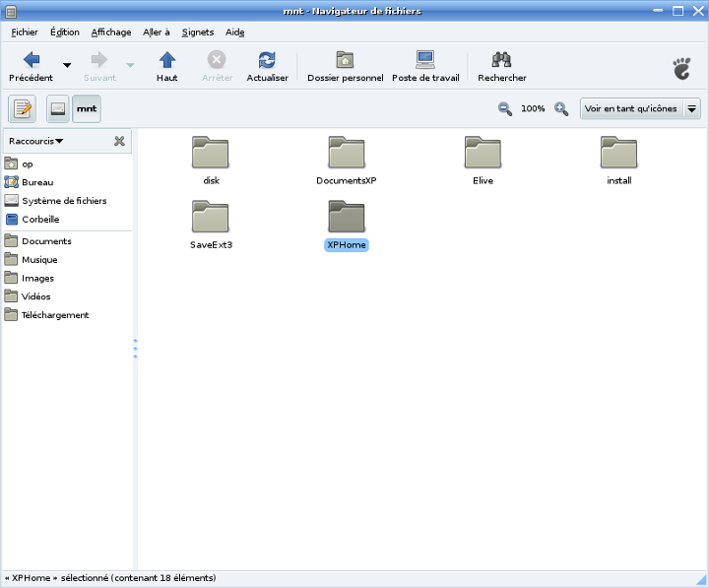Zoom out with the minus magnifier

504,109
